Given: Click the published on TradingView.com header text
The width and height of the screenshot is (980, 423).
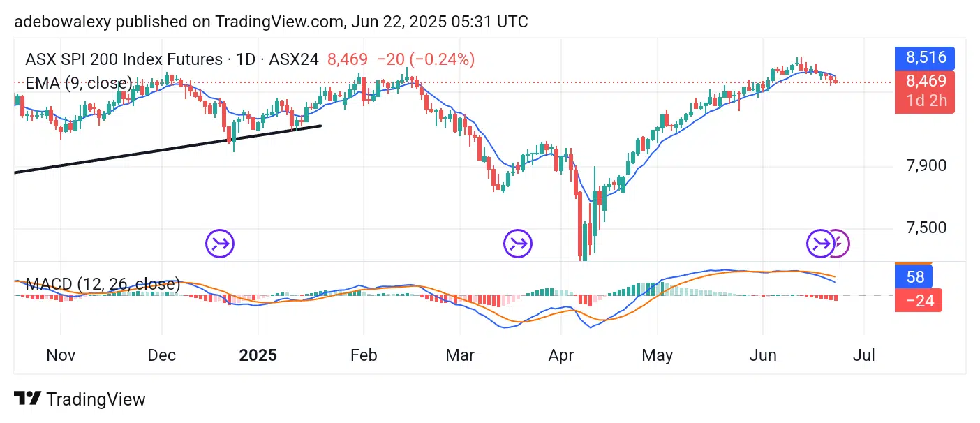Looking at the screenshot, I should pyautogui.click(x=271, y=22).
